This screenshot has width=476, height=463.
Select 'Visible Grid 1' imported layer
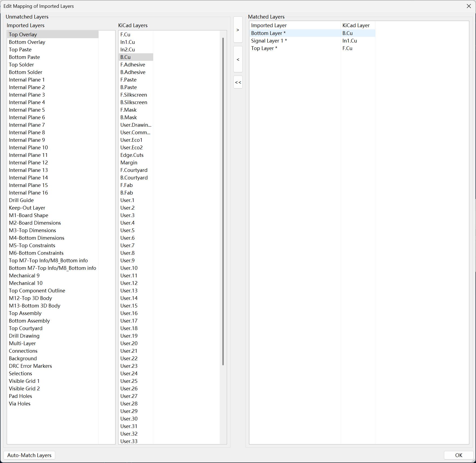53,381
